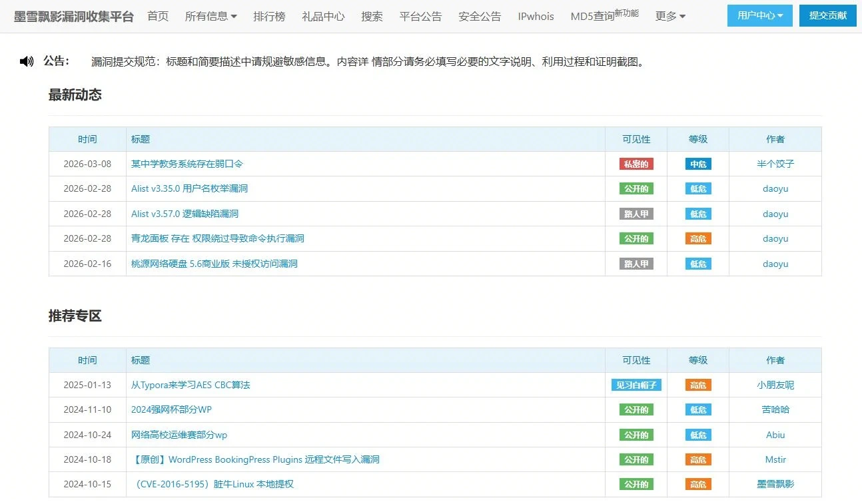
Task: Click the 提交贡献 button
Action: click(827, 15)
